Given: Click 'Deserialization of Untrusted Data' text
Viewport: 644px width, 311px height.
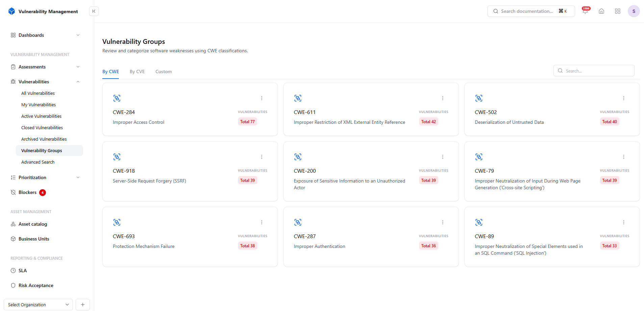Looking at the screenshot, I should (x=509, y=122).
